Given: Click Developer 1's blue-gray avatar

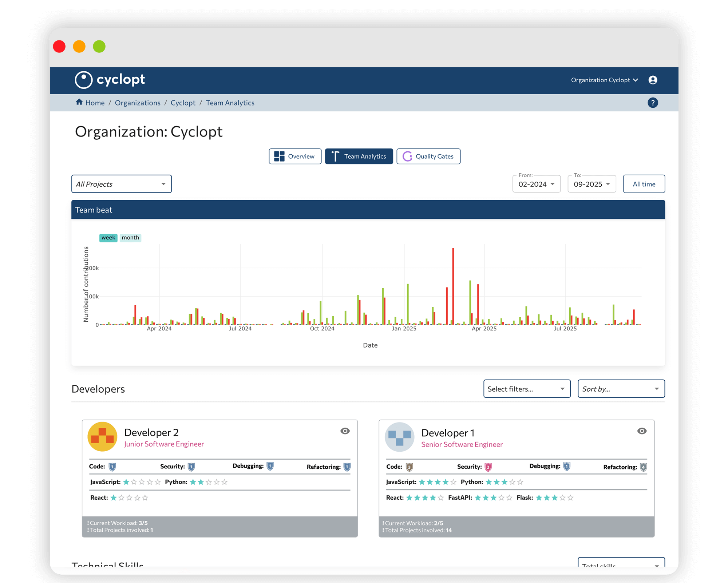Looking at the screenshot, I should [399, 437].
